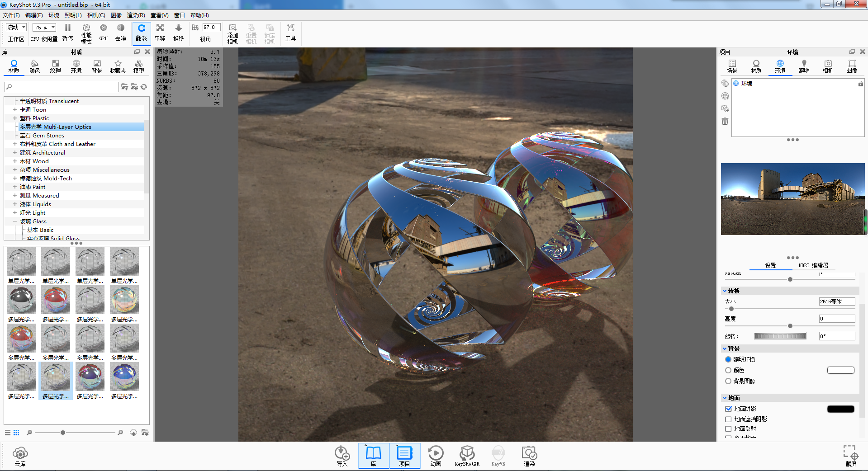
Task: Select the 宝石 Gem Stones category
Action: click(x=42, y=135)
